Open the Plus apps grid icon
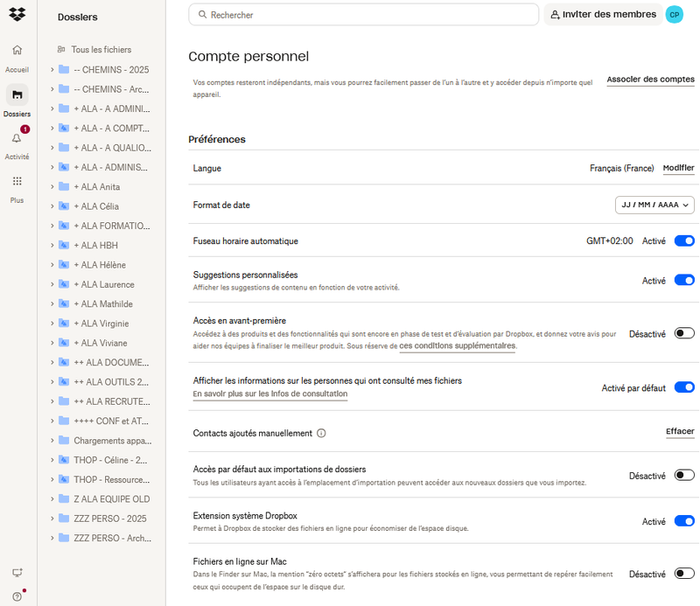 [x=17, y=181]
